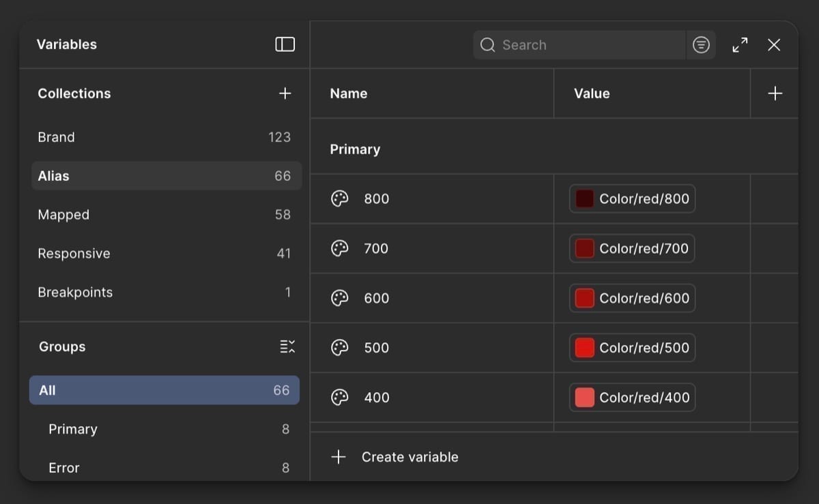Screen dimensions: 819x504
Task: Open the Color/red/800 value chip
Action: click(x=633, y=198)
